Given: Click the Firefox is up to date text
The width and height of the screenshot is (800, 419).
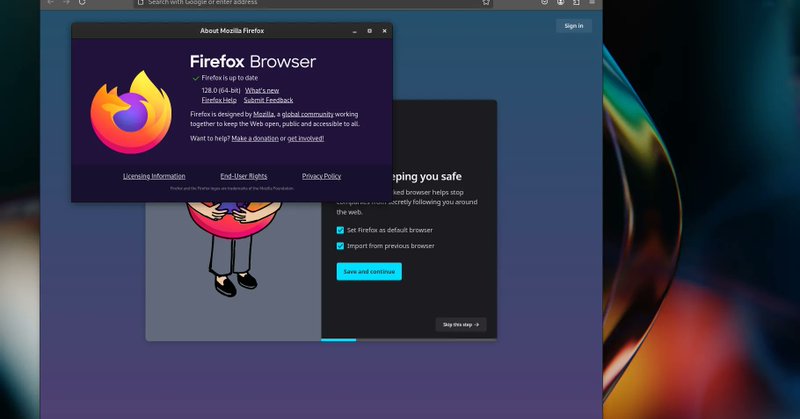Looking at the screenshot, I should (230, 78).
